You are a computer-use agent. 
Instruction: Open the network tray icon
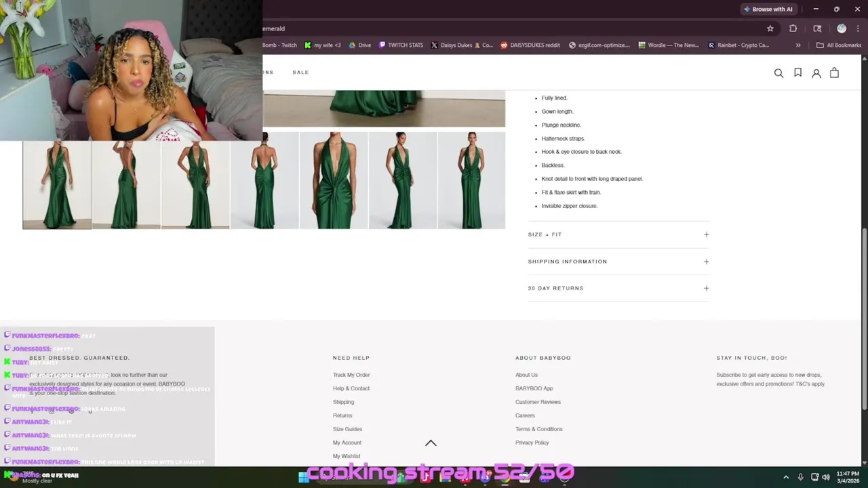[814, 477]
